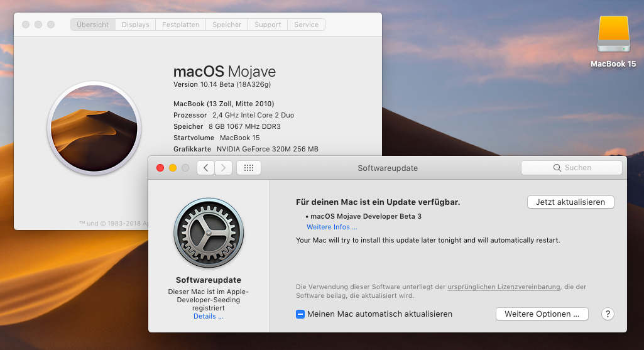This screenshot has height=350, width=644.
Task: Go forward with the right chevron button
Action: point(224,168)
